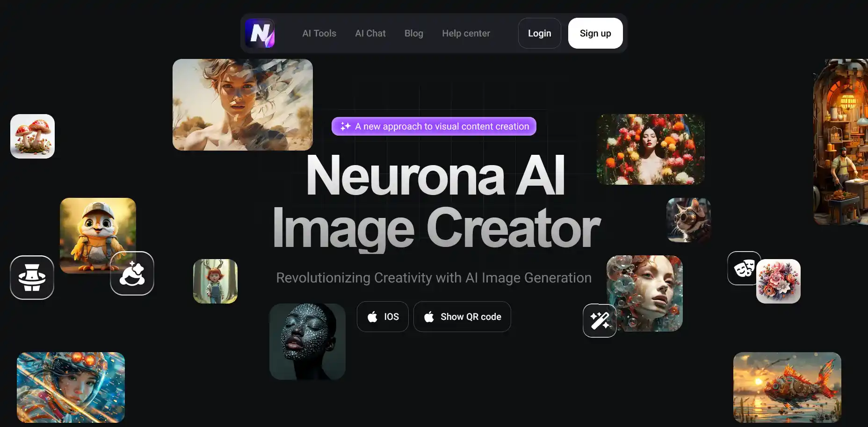Image resolution: width=868 pixels, height=427 pixels.
Task: Click the Login button
Action: click(x=539, y=33)
